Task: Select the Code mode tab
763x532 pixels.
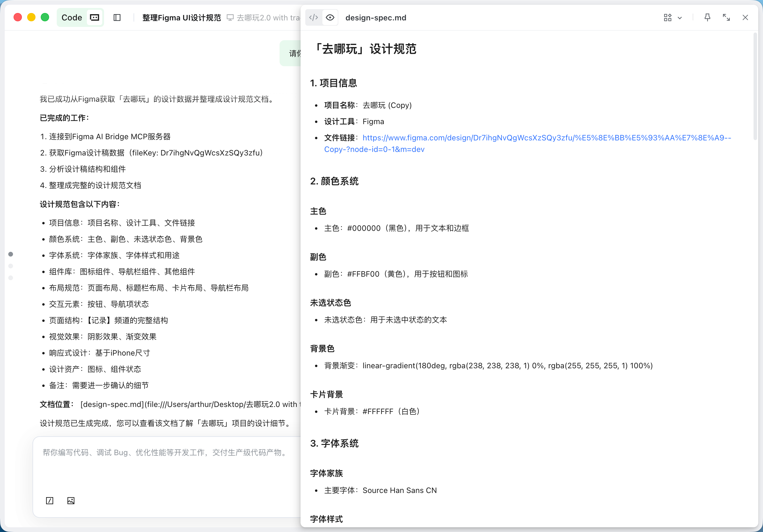Action: [72, 18]
